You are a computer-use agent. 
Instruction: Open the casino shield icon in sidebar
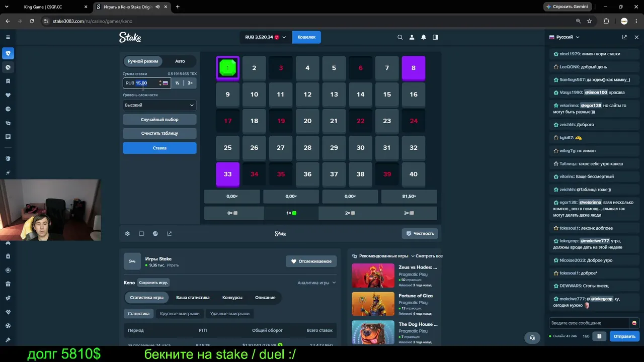point(8,53)
